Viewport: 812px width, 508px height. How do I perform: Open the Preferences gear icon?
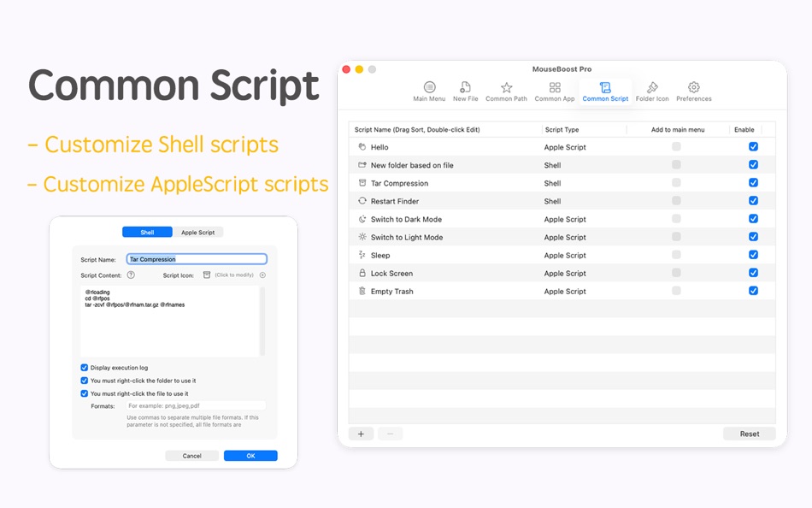[x=694, y=92]
